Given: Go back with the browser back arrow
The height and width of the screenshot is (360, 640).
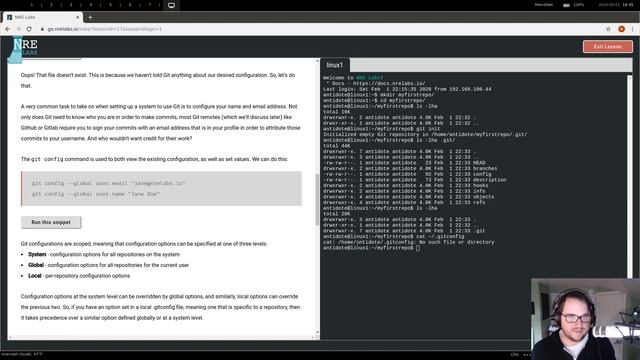Looking at the screenshot, I should [x=7, y=29].
